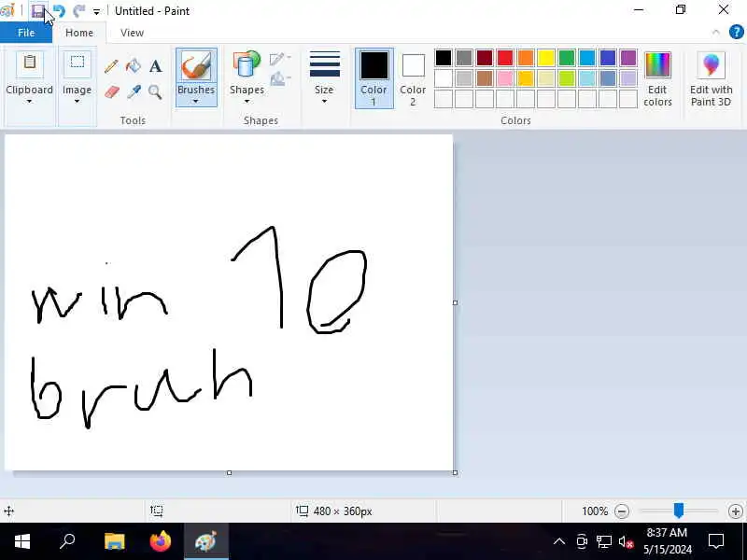Expand the Size dropdown arrow
This screenshot has width=747, height=560.
coord(324,101)
